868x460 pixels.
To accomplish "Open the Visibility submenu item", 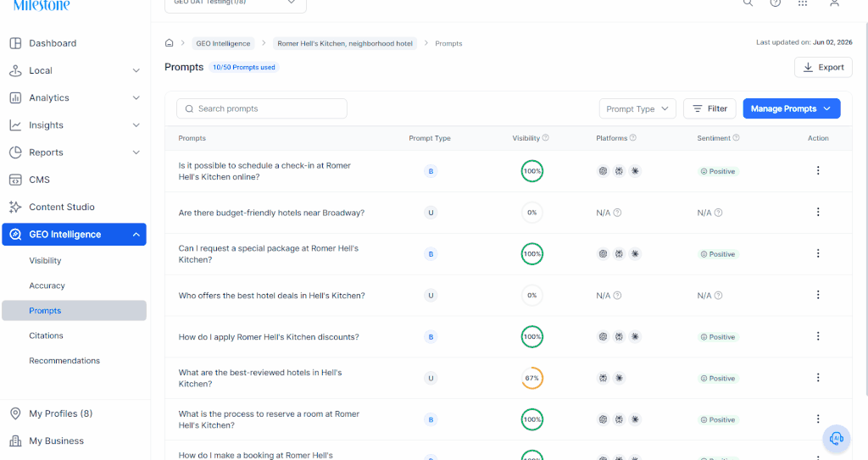I will [45, 261].
